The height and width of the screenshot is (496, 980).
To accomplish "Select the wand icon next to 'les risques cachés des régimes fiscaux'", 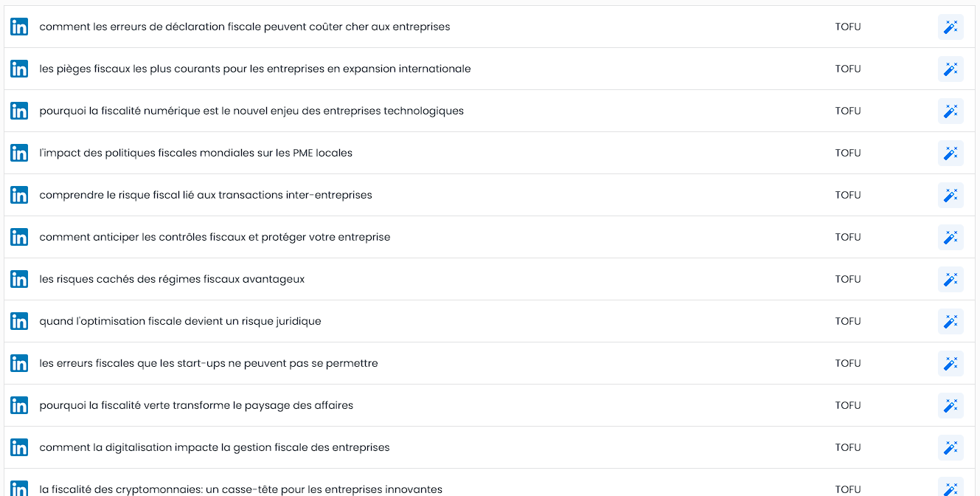I will pyautogui.click(x=951, y=279).
